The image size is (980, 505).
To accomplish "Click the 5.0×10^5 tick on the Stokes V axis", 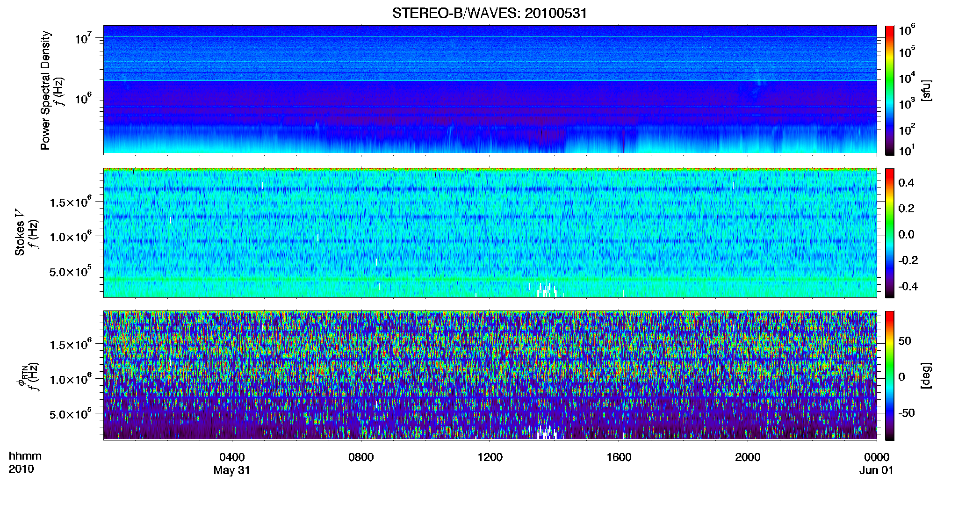I will point(71,271).
